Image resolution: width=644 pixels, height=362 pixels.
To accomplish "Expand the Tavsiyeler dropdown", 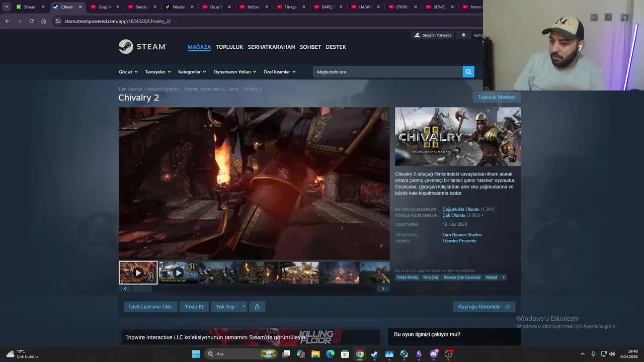I will coord(158,72).
